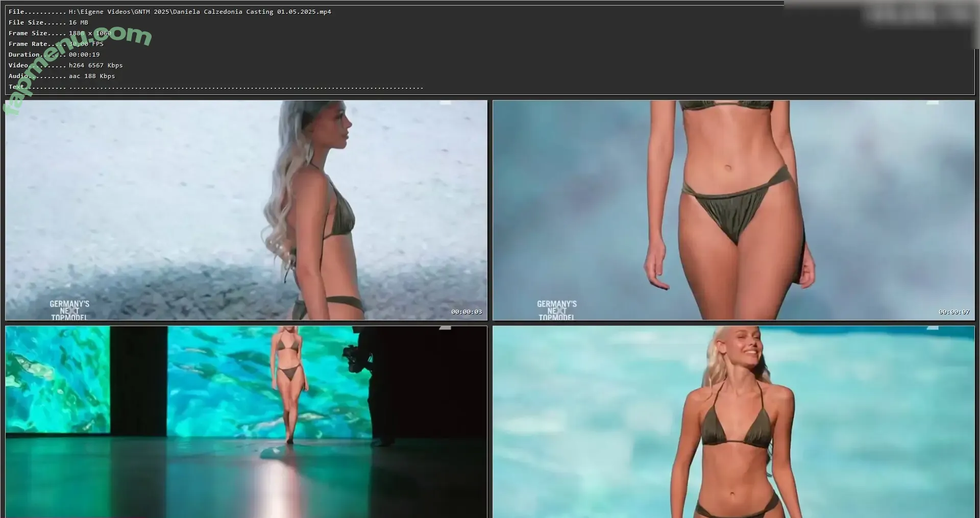Click channel logo in second thumbnail's top corner
This screenshot has height=518, width=980.
(x=933, y=103)
